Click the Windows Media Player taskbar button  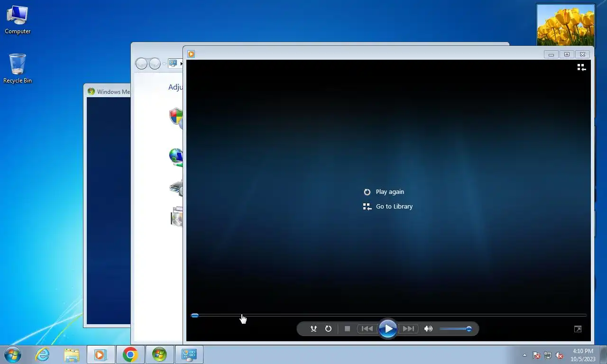(x=101, y=355)
